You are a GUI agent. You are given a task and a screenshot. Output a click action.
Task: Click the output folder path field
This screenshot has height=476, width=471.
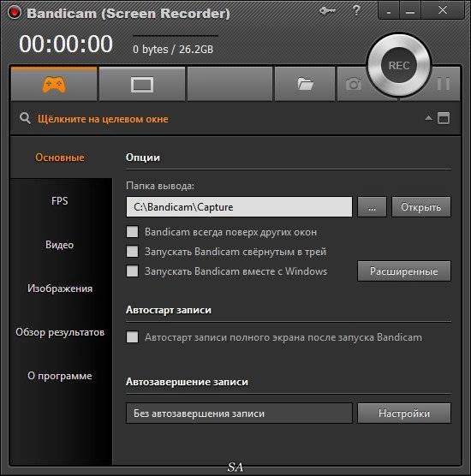click(239, 206)
